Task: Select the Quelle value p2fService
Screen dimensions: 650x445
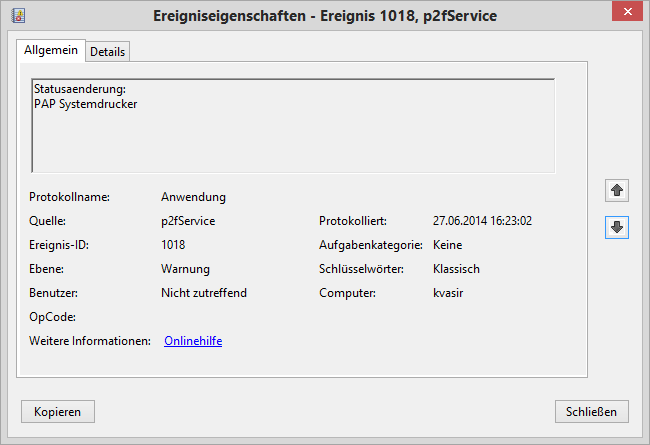Action: click(x=188, y=221)
